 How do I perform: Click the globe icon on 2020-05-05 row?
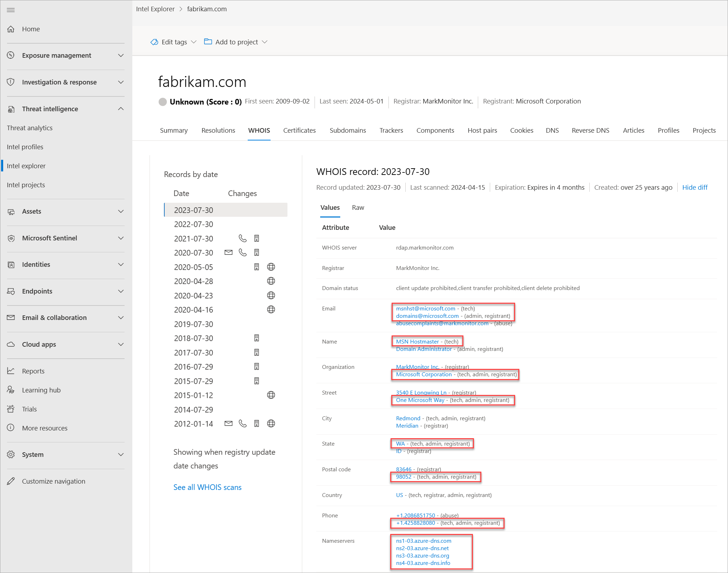pos(271,267)
